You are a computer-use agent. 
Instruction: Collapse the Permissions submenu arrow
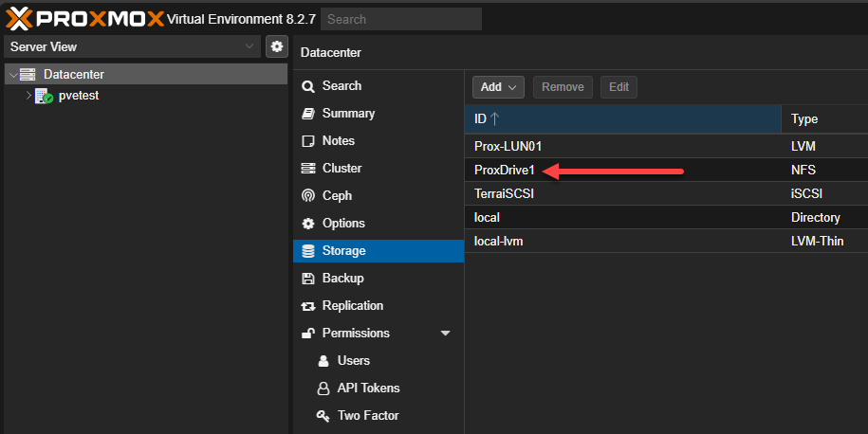pos(445,334)
